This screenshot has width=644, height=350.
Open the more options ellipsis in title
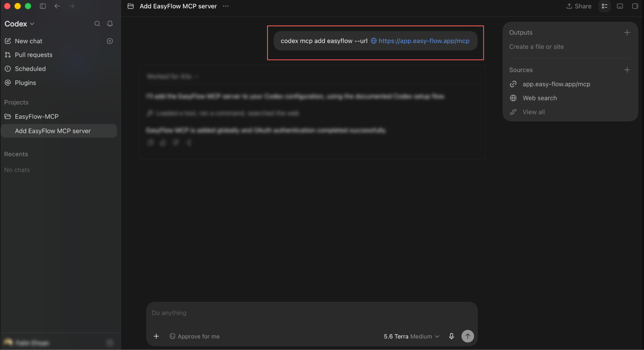pos(225,6)
